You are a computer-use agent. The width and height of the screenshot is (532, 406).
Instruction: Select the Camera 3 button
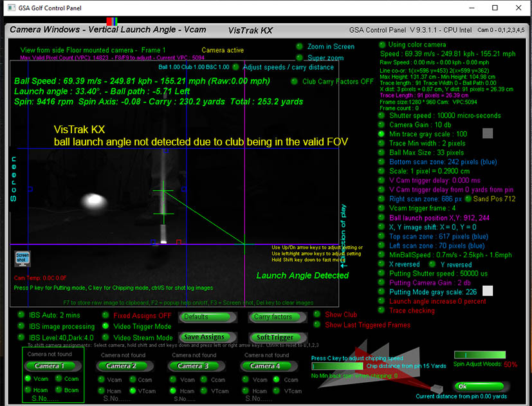[x=196, y=366]
